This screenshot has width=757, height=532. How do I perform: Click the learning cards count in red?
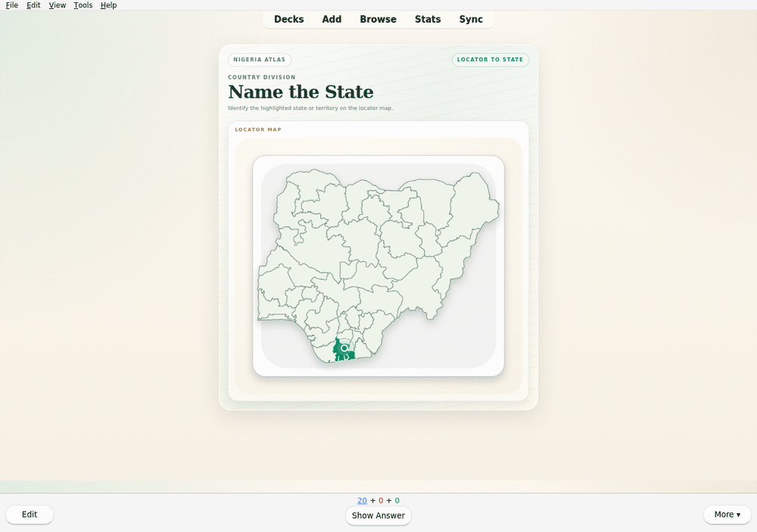(381, 501)
